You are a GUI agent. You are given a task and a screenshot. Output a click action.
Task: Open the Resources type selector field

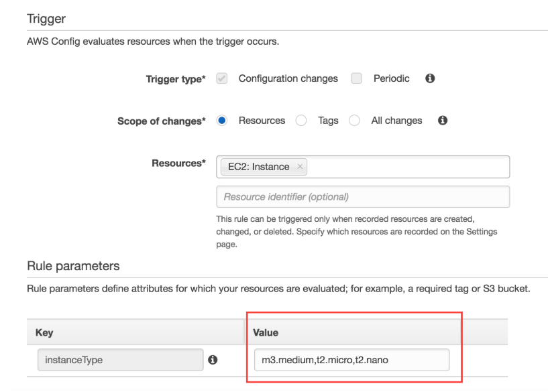click(363, 167)
